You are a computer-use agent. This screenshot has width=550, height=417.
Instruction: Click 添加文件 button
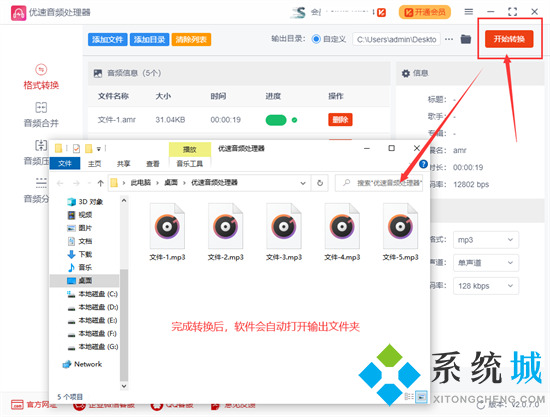107,39
